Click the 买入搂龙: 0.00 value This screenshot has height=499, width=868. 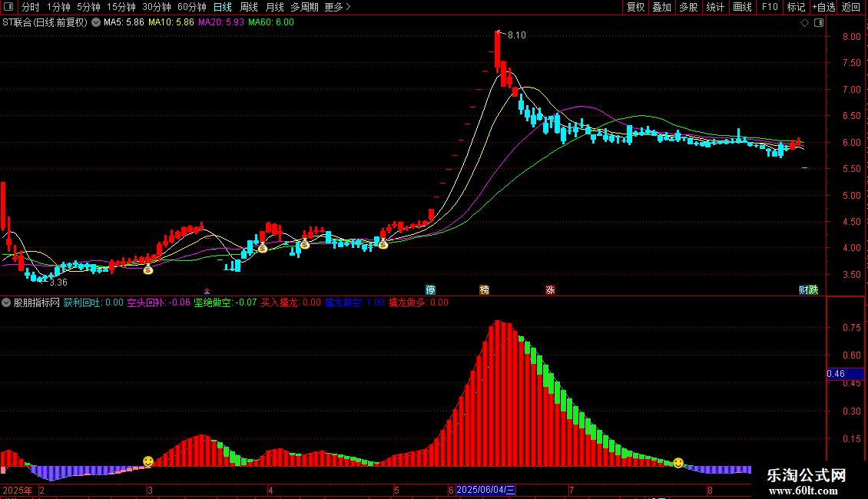tap(290, 302)
